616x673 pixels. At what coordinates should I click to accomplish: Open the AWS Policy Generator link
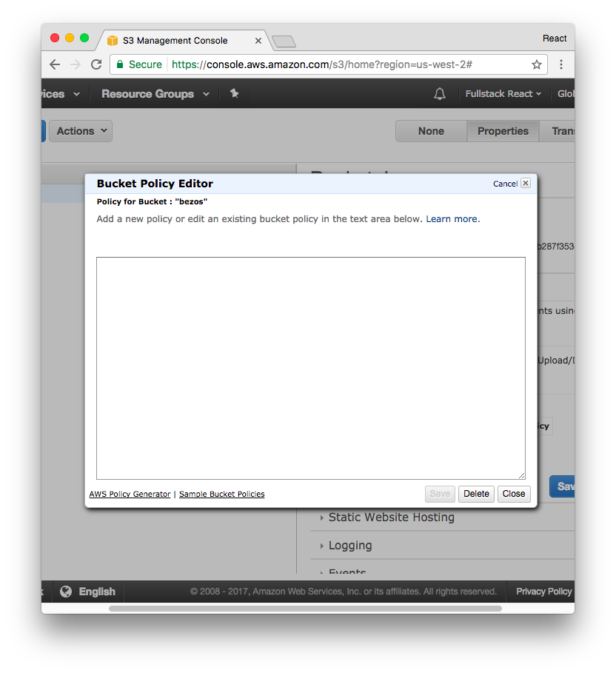tap(130, 494)
